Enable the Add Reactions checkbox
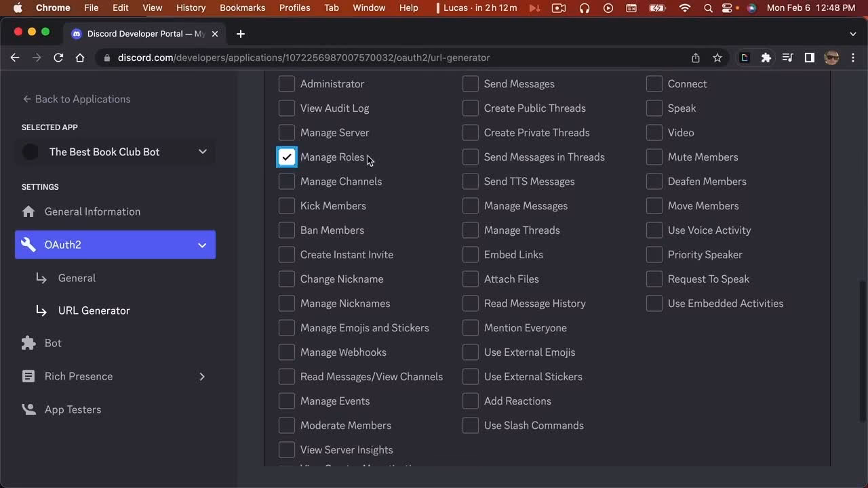The height and width of the screenshot is (488, 868). click(x=471, y=401)
